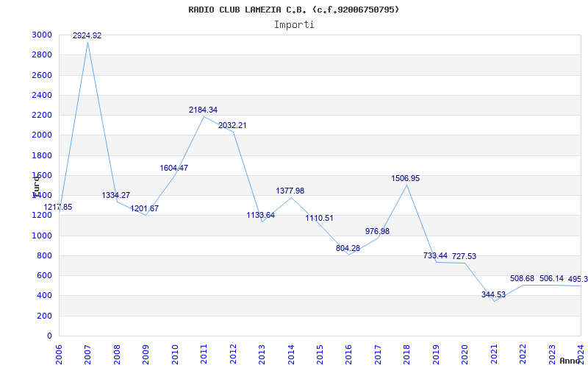
Task: Select the 2018 x-axis year label
Action: tap(407, 355)
